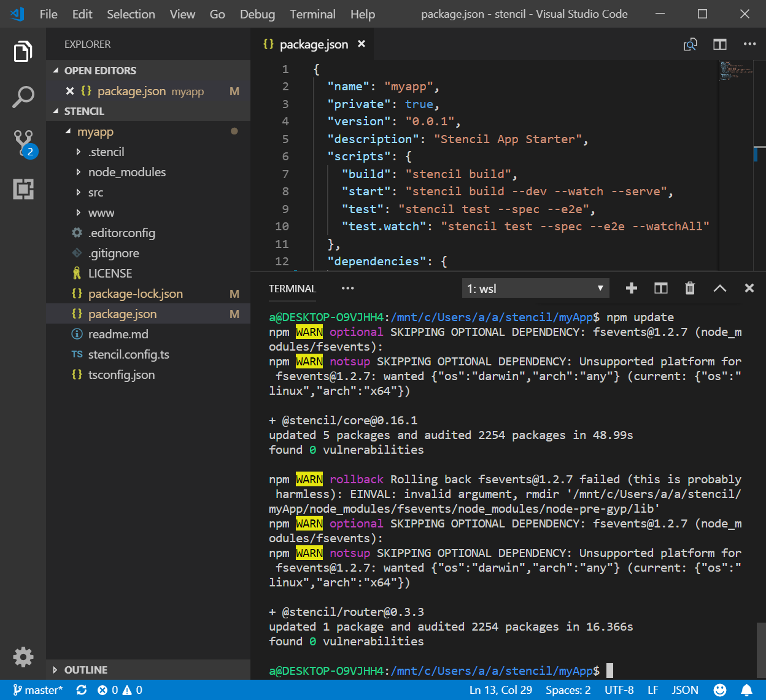Kill terminal with trash icon
Screen dimensions: 766x700
tap(690, 288)
